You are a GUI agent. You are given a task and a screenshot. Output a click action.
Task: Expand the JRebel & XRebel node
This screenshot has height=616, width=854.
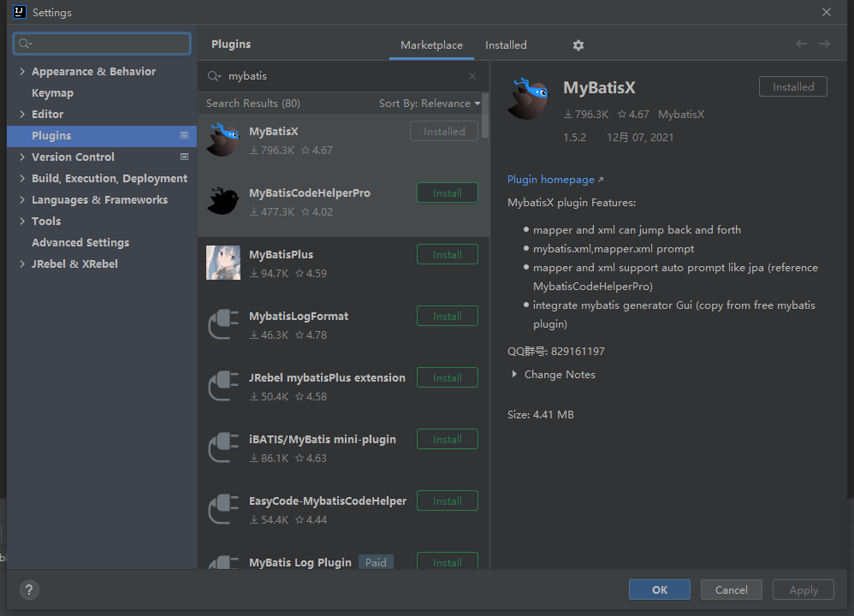click(22, 264)
